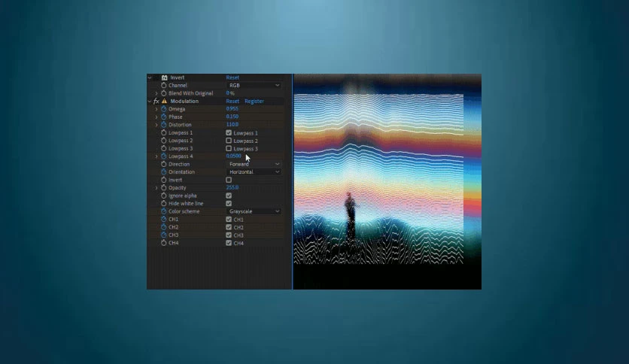Viewport: 629px width, 364px height.
Task: Click the warning triangle beside Modulation
Action: 165,101
